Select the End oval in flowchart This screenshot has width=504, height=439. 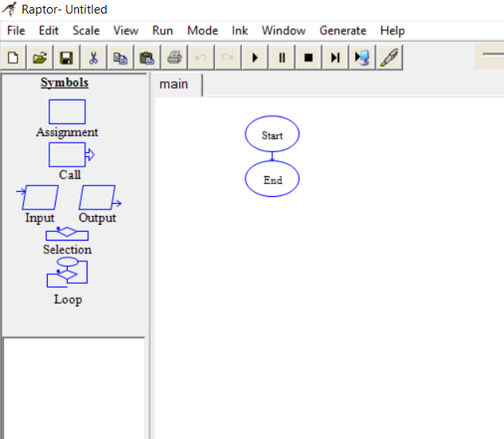coord(272,178)
